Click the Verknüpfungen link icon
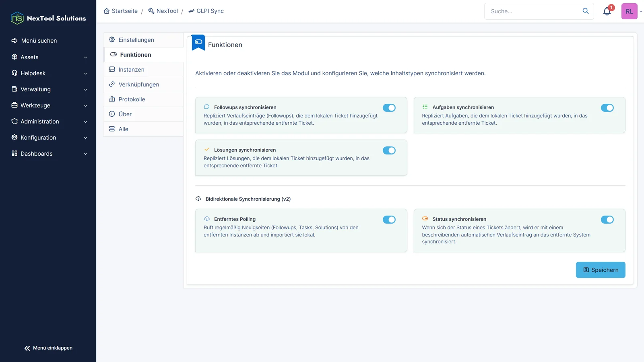644x362 pixels. click(112, 84)
